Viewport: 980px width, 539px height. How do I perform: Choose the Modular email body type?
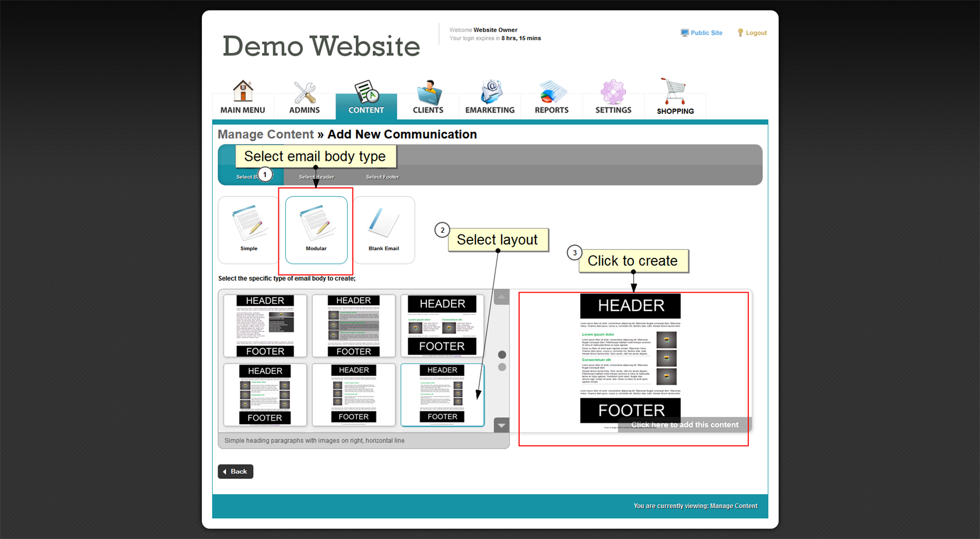point(316,230)
